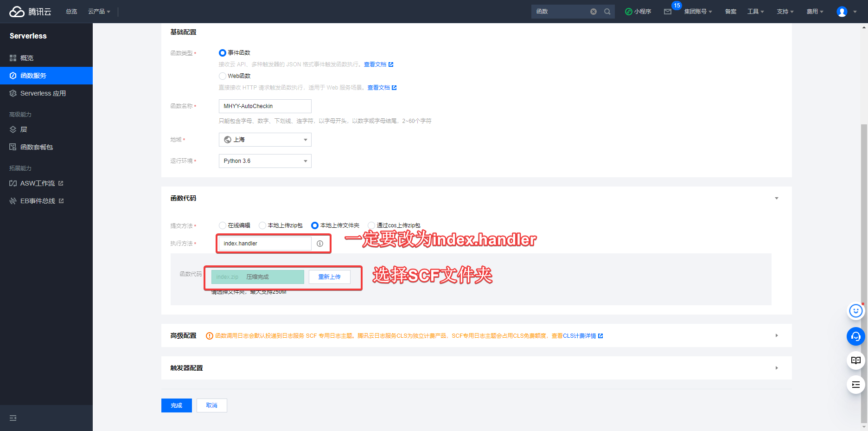Open the 地域 dropdown showing 上海
Viewport: 868px width, 431px height.
click(x=265, y=140)
